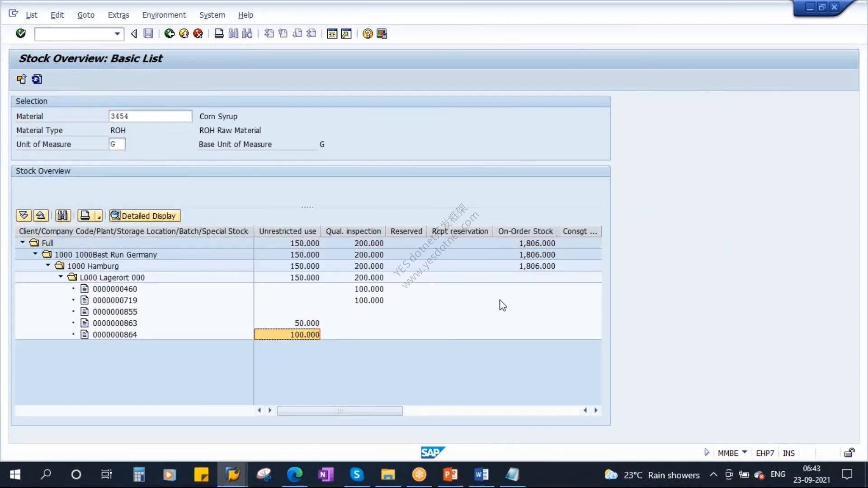
Task: Click the Save disk icon
Action: (148, 33)
